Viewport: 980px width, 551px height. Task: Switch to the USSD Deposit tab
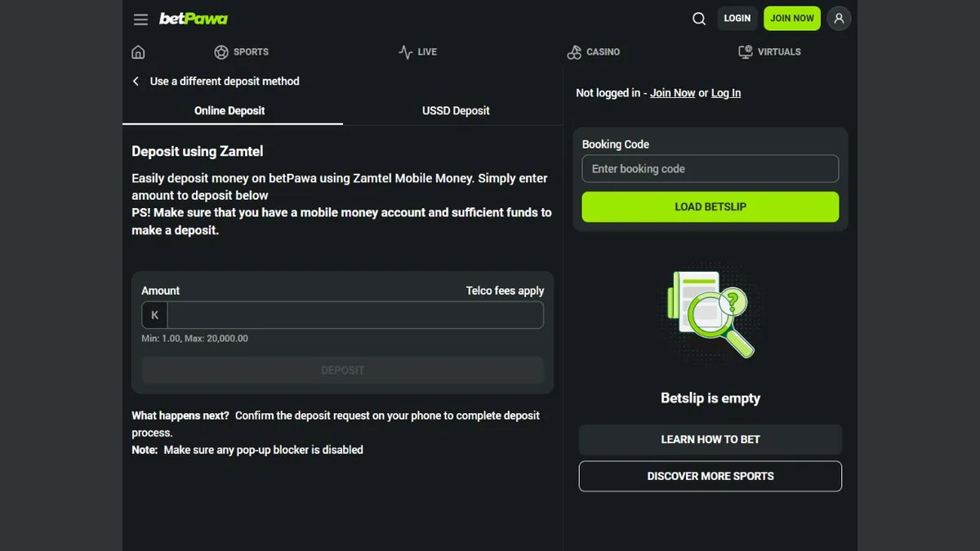pyautogui.click(x=456, y=110)
